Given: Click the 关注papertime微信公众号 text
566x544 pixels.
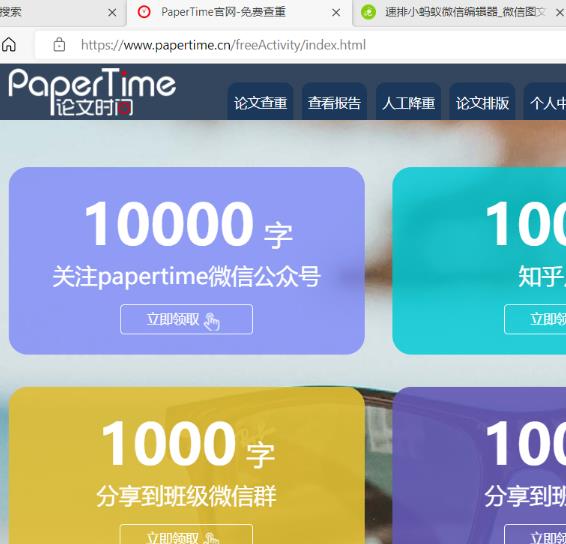Looking at the screenshot, I should pyautogui.click(x=186, y=276).
